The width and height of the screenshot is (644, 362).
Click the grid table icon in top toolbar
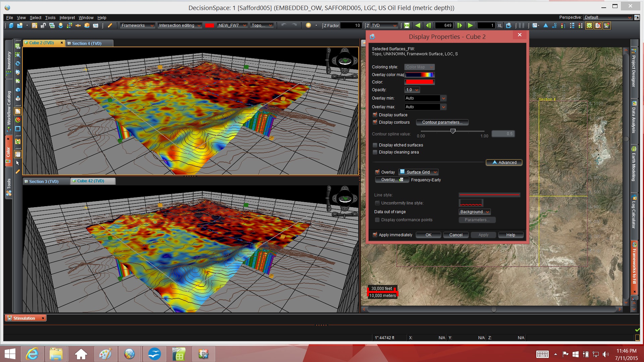pyautogui.click(x=535, y=25)
